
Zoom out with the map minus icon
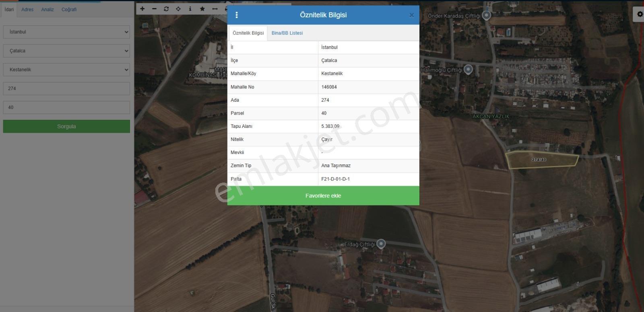154,9
